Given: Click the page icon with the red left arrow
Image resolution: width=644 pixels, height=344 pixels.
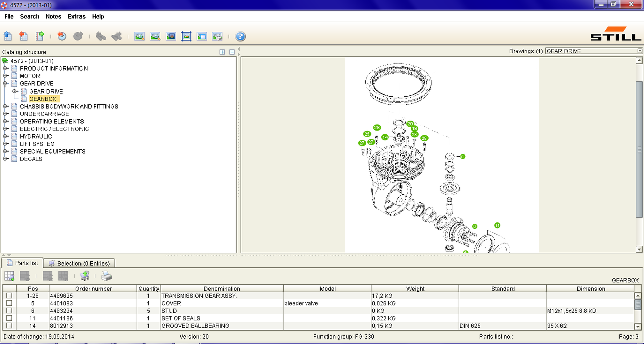Looking at the screenshot, I should point(23,36).
